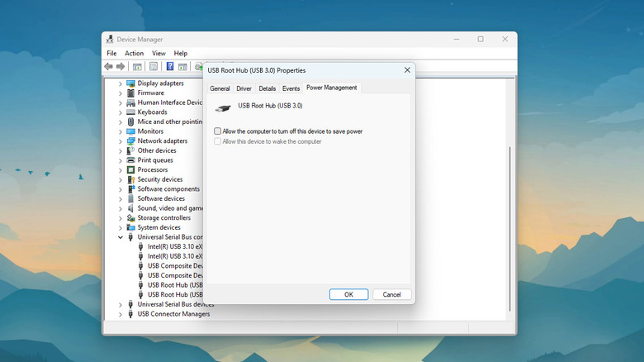This screenshot has height=362, width=644.
Task: Expand the Display adapters node
Action: coord(121,83)
